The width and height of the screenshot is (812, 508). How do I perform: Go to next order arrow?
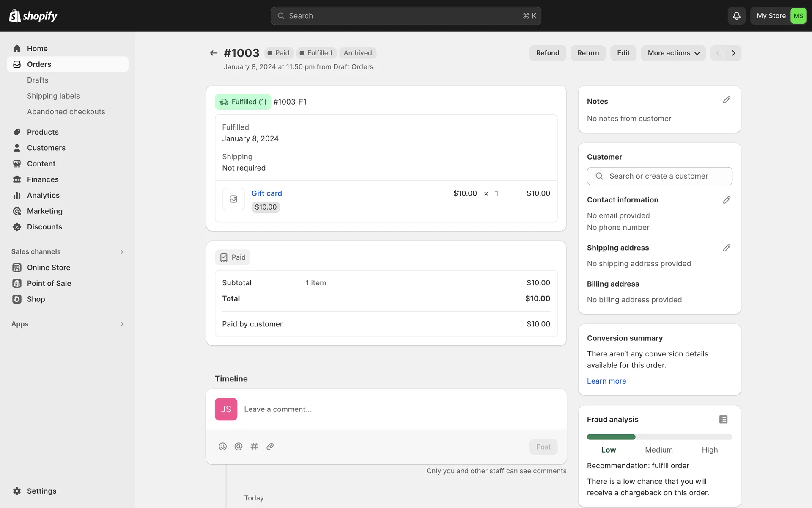[x=734, y=53]
